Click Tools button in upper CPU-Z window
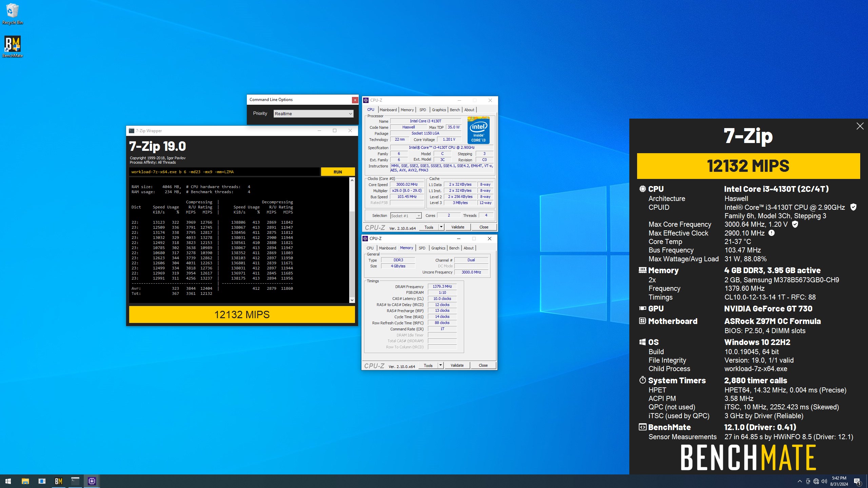Screen dimensions: 868x488 coord(429,227)
